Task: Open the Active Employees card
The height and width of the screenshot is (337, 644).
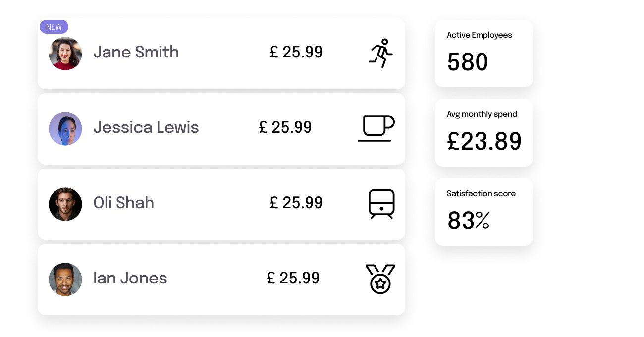Action: (483, 54)
